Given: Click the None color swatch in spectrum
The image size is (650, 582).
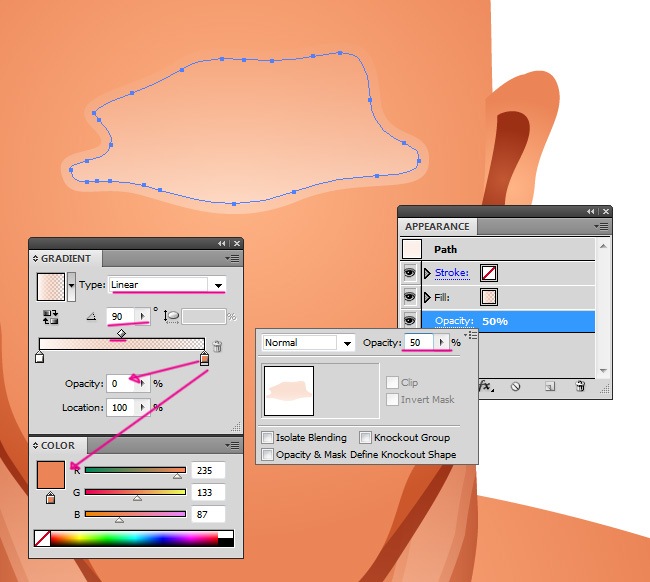Looking at the screenshot, I should tap(42, 538).
